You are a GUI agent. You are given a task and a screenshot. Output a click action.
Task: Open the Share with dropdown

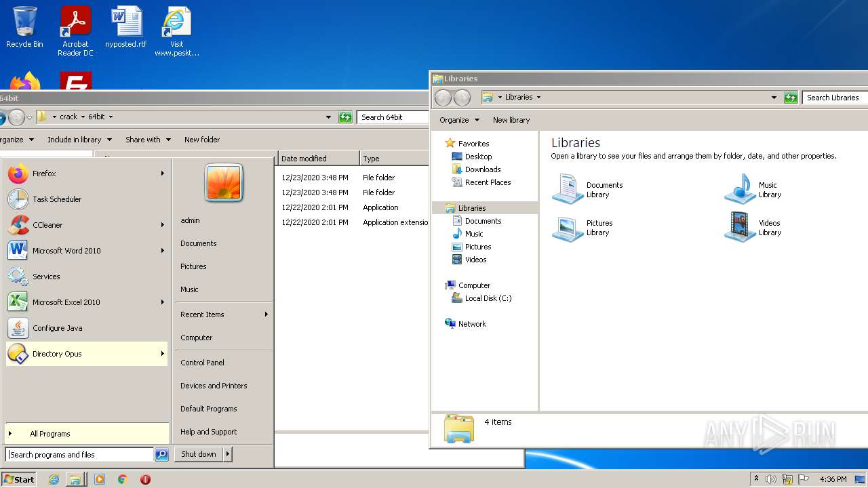[148, 140]
